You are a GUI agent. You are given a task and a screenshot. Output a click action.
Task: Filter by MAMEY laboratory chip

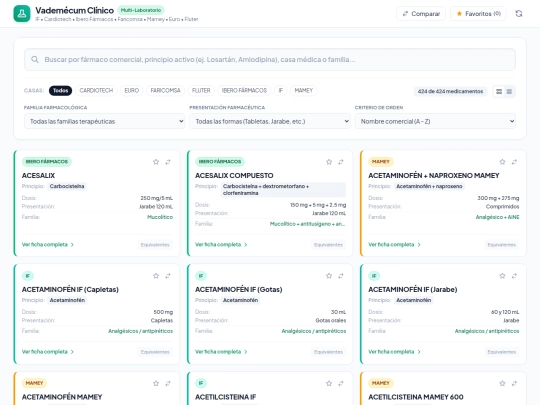303,91
